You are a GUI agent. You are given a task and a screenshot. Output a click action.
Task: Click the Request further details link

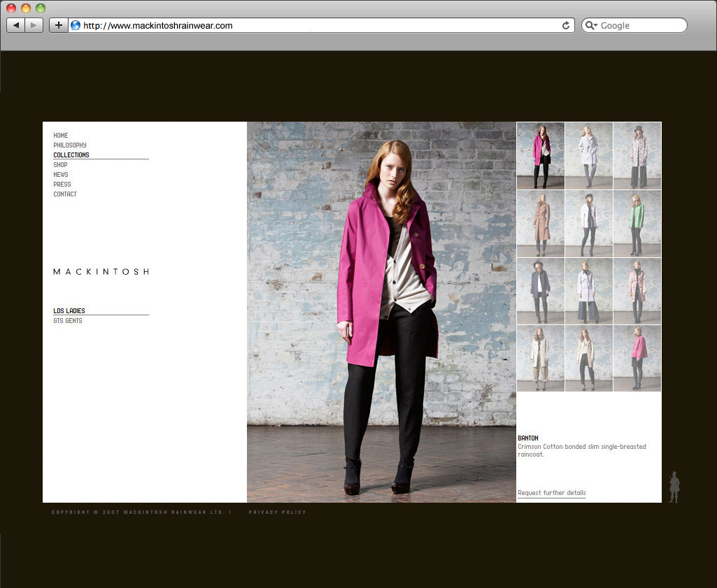pyautogui.click(x=551, y=493)
